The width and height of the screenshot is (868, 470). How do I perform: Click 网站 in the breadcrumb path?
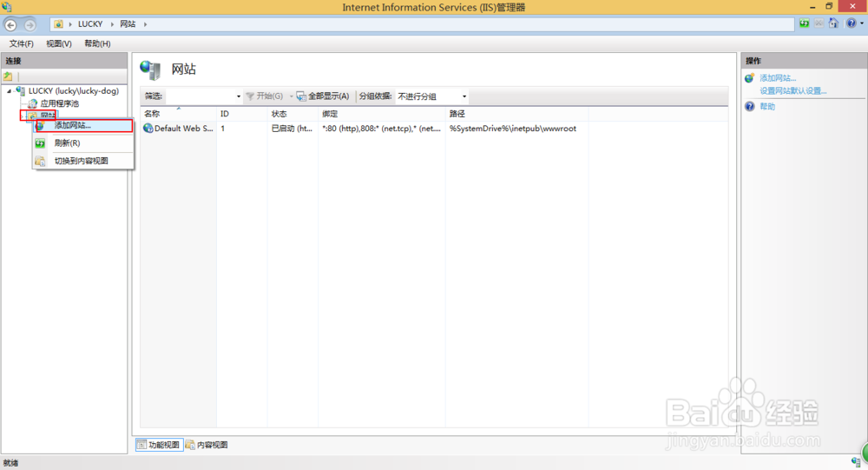pyautogui.click(x=128, y=24)
